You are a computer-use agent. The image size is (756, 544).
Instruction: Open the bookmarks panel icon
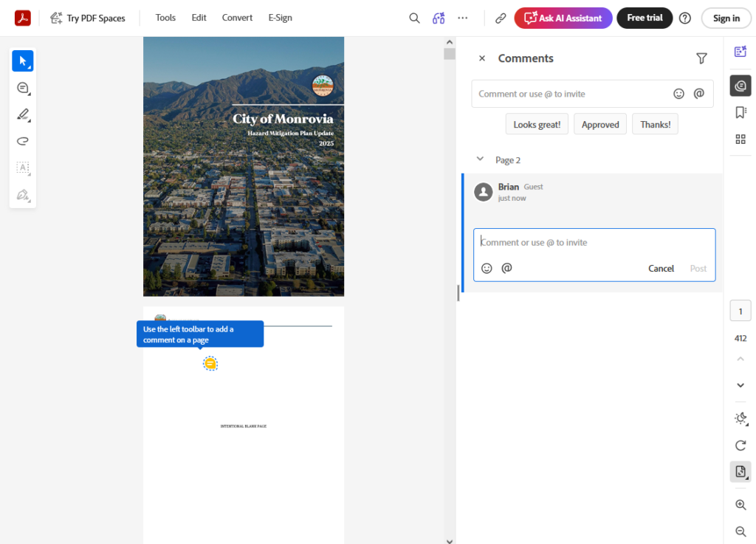pos(740,112)
